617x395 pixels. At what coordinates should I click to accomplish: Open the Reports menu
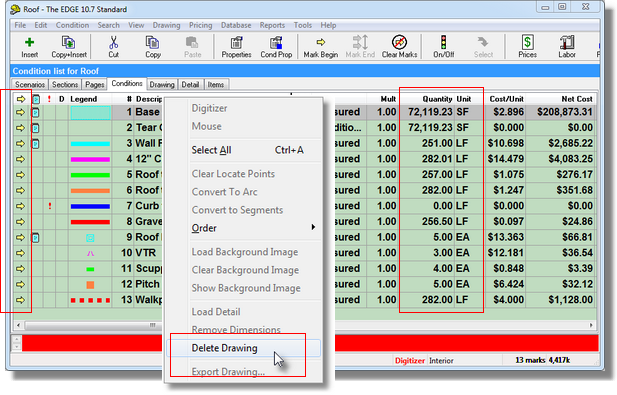[x=272, y=25]
